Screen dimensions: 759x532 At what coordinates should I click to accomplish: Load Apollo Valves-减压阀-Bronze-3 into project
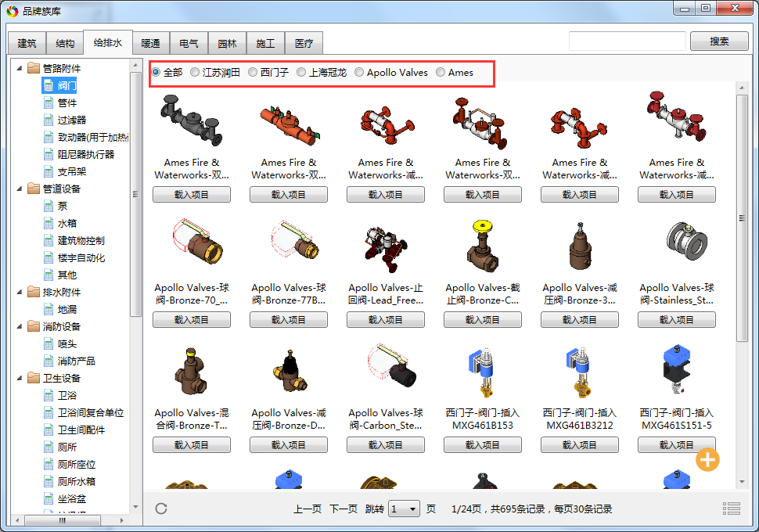(x=579, y=319)
